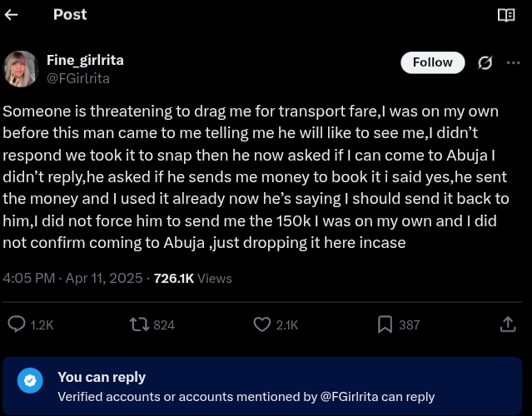The image size is (532, 416).
Task: Like the post with the heart icon
Action: click(262, 324)
